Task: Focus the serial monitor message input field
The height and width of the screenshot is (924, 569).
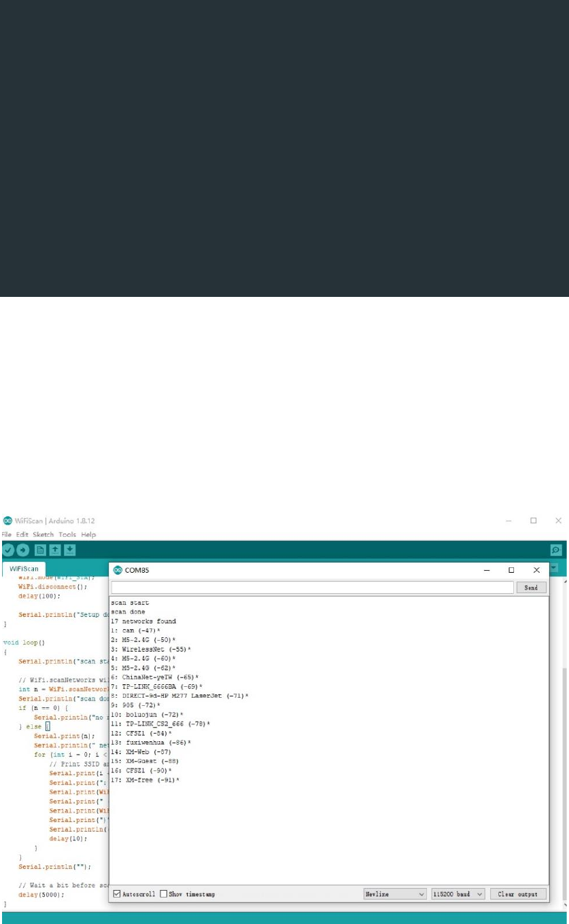Action: 312,588
